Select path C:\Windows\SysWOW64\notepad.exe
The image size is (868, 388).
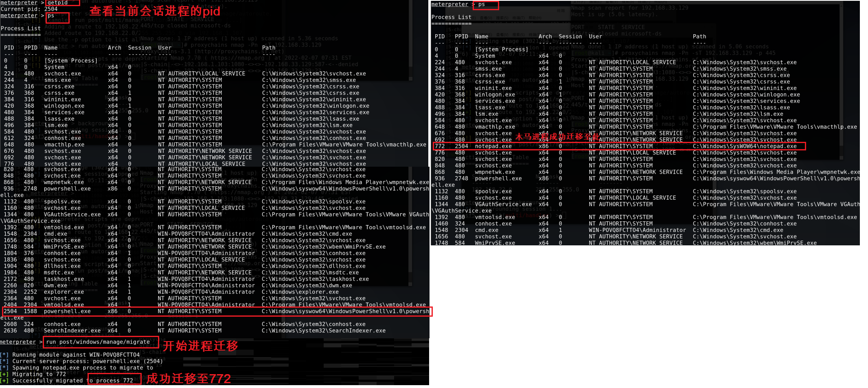(745, 146)
